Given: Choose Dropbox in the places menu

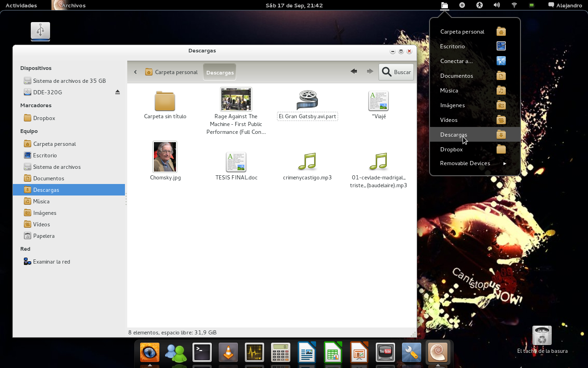Looking at the screenshot, I should click(x=475, y=149).
